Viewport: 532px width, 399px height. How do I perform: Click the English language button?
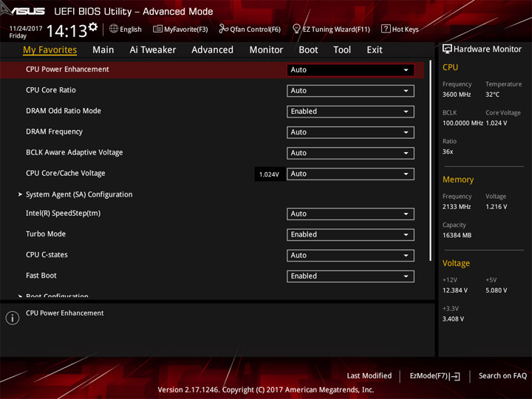(x=125, y=29)
